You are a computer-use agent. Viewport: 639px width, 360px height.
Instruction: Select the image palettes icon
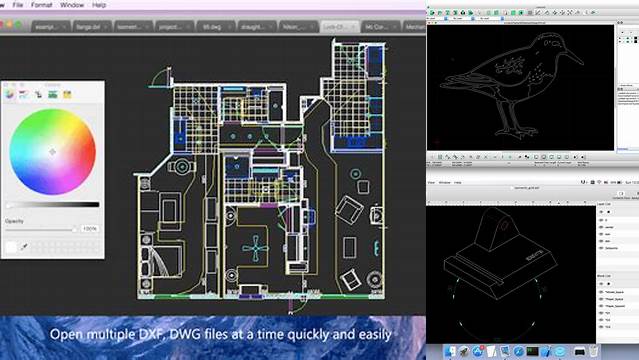[x=53, y=95]
